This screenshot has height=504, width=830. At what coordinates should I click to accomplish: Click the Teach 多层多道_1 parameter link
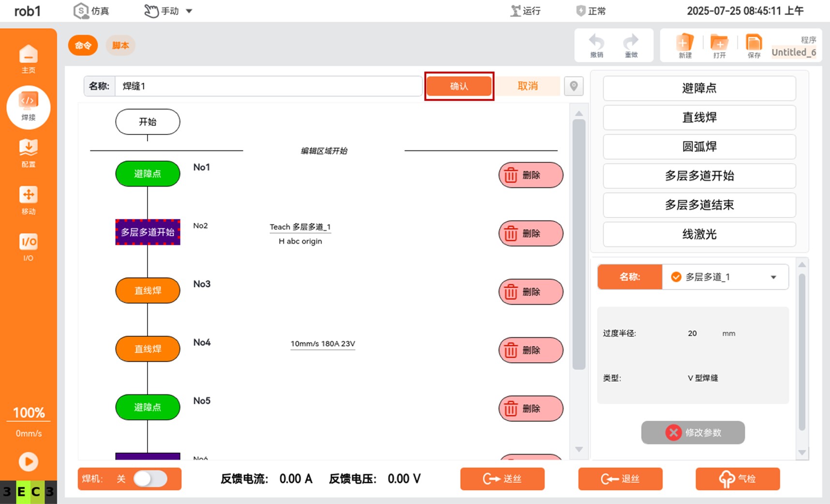[x=300, y=227]
